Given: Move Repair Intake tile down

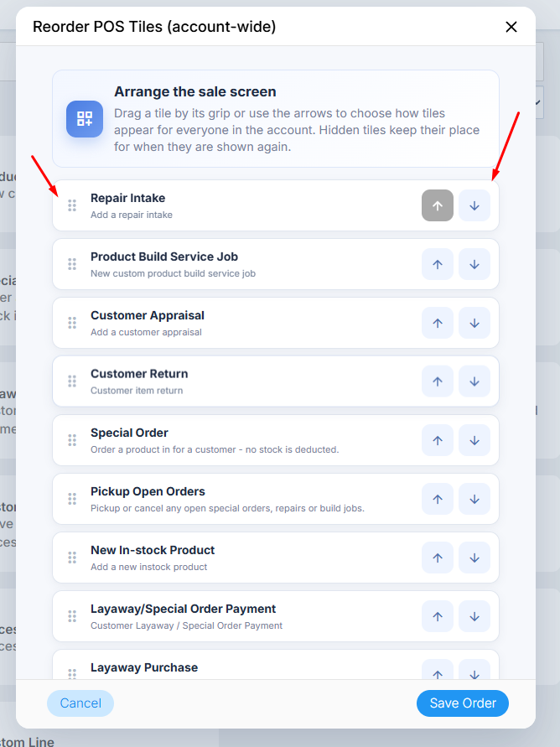Looking at the screenshot, I should click(x=474, y=205).
